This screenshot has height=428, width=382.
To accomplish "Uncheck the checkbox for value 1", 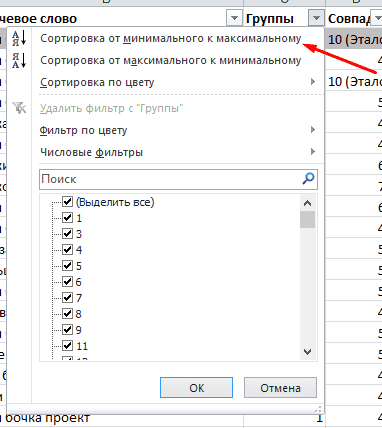I will [68, 218].
